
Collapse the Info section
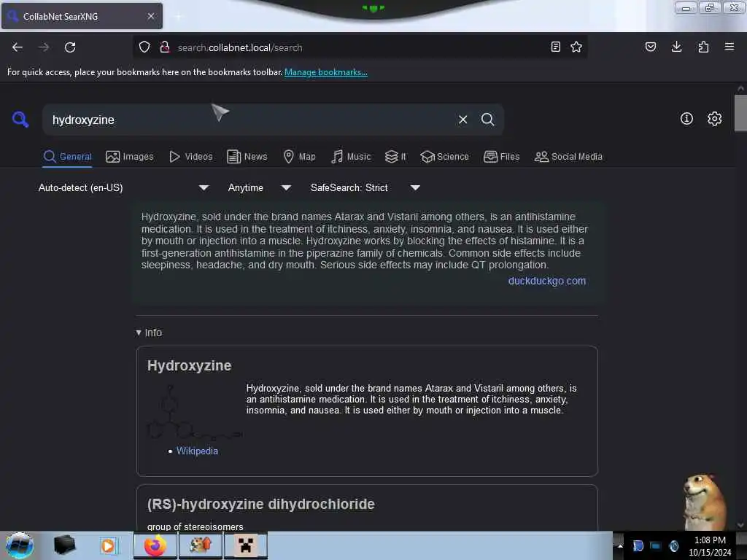tap(149, 332)
